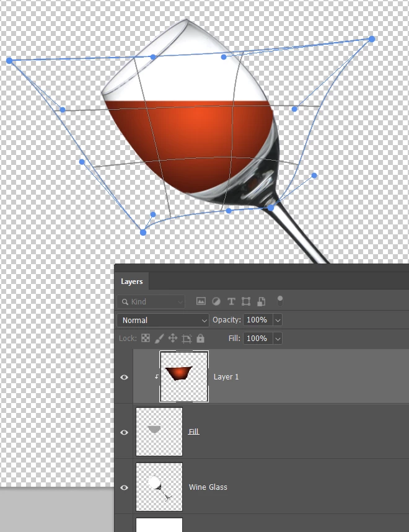Click the Opacity label

coord(227,320)
